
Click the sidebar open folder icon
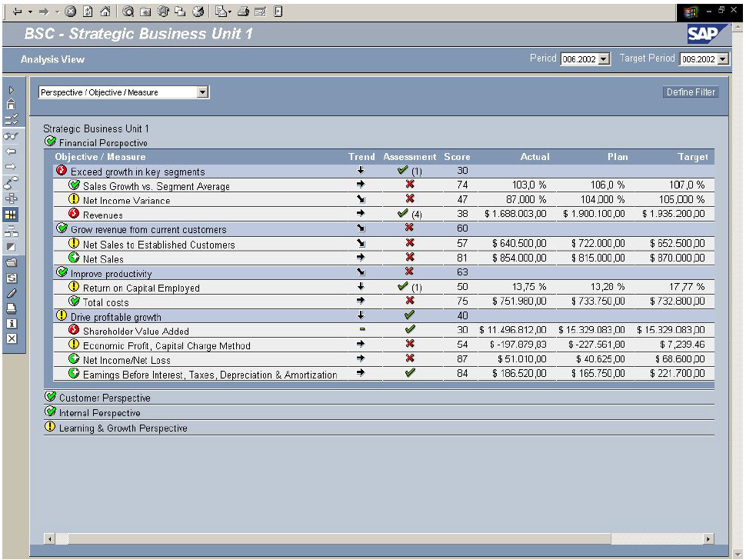pyautogui.click(x=11, y=262)
